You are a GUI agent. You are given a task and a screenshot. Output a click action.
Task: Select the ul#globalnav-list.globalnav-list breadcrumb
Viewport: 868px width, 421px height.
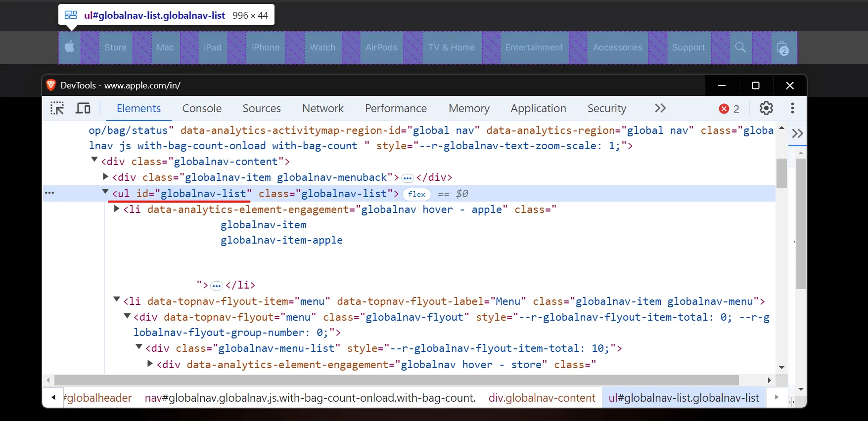point(684,398)
